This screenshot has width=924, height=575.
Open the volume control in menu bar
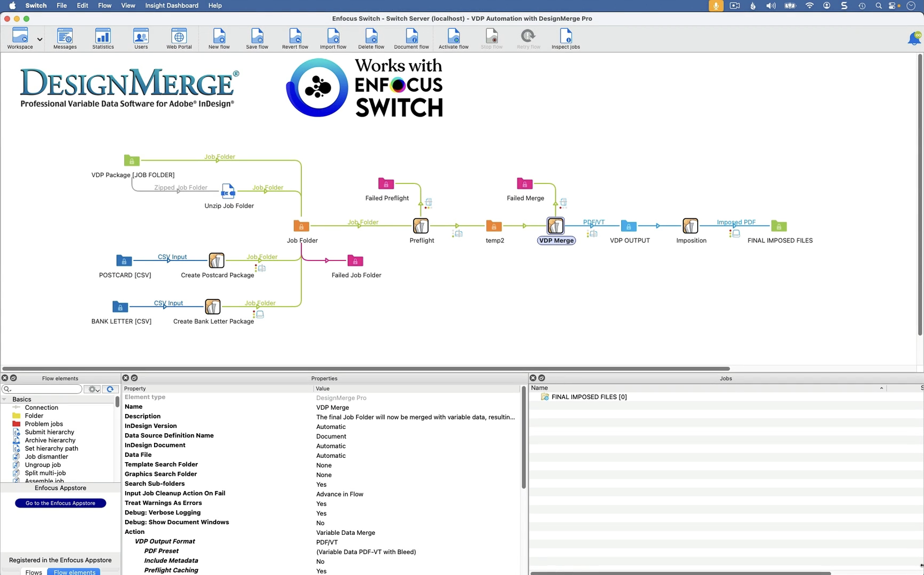click(770, 5)
